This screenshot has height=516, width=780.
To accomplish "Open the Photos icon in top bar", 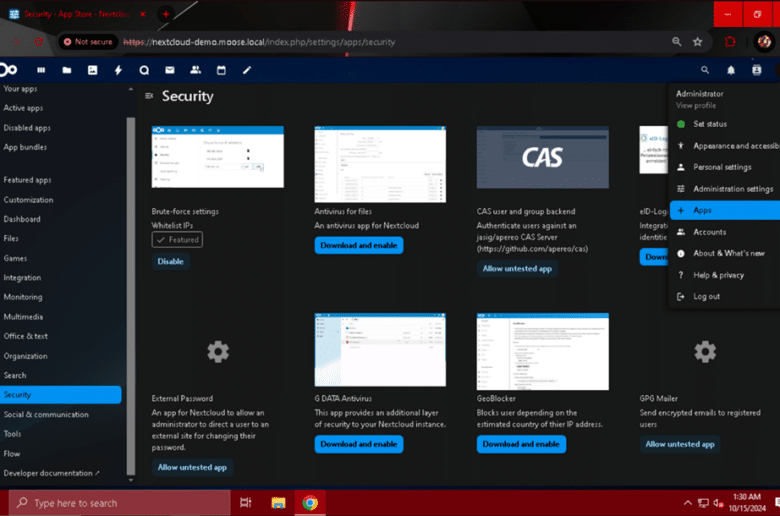I will click(x=93, y=70).
